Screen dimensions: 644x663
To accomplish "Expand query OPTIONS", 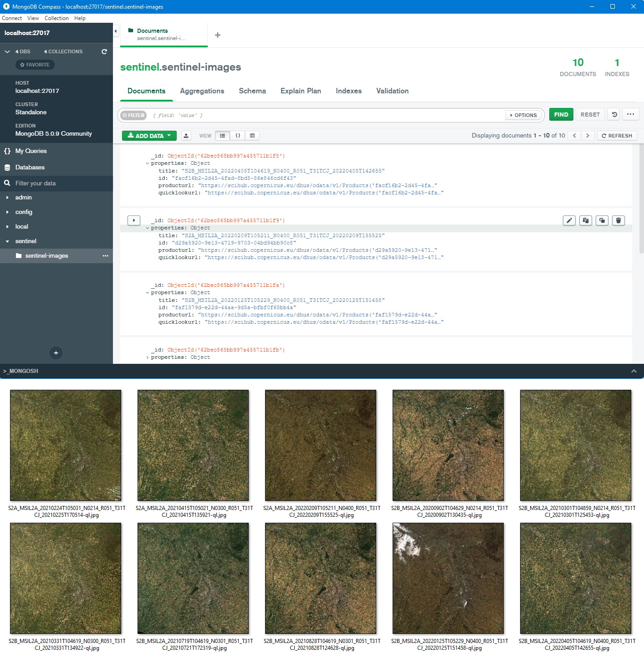I will 523,115.
